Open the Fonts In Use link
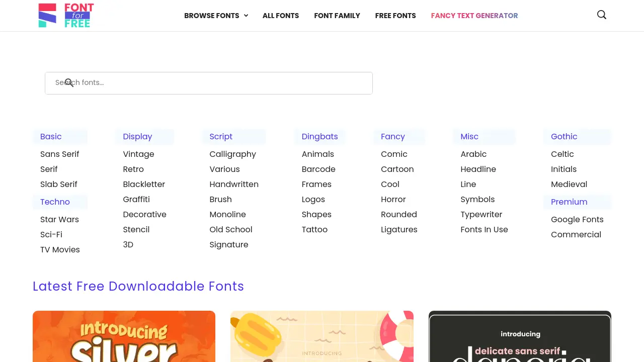This screenshot has height=362, width=644. click(x=484, y=229)
